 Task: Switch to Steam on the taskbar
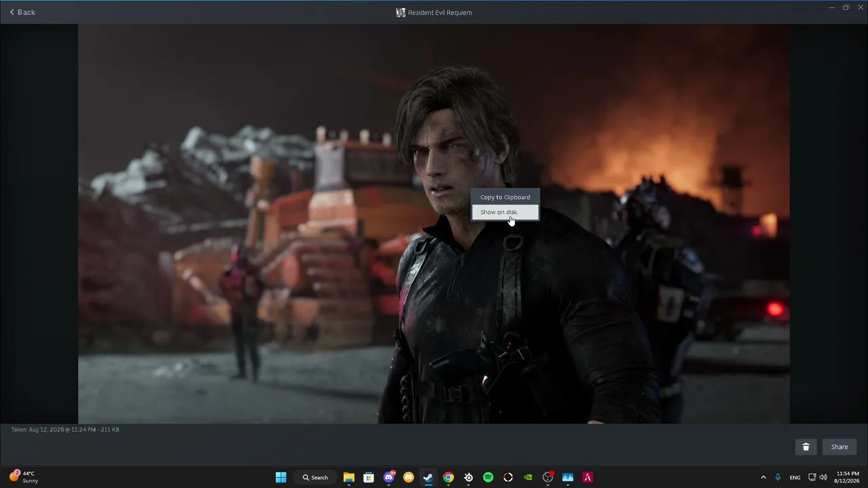pos(429,477)
